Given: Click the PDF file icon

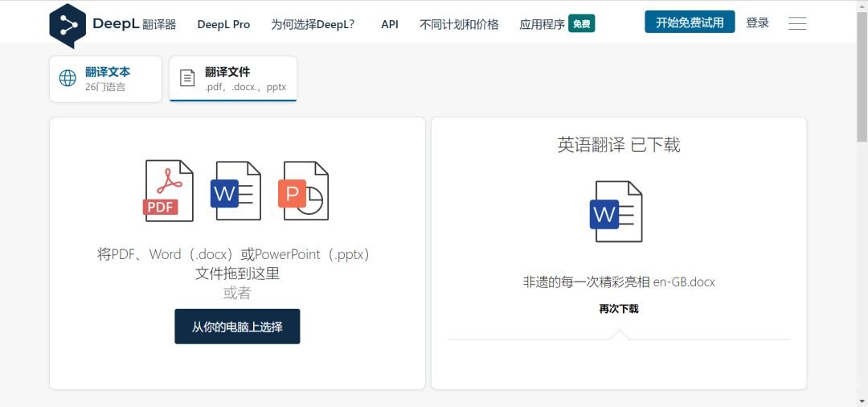Looking at the screenshot, I should [x=168, y=191].
